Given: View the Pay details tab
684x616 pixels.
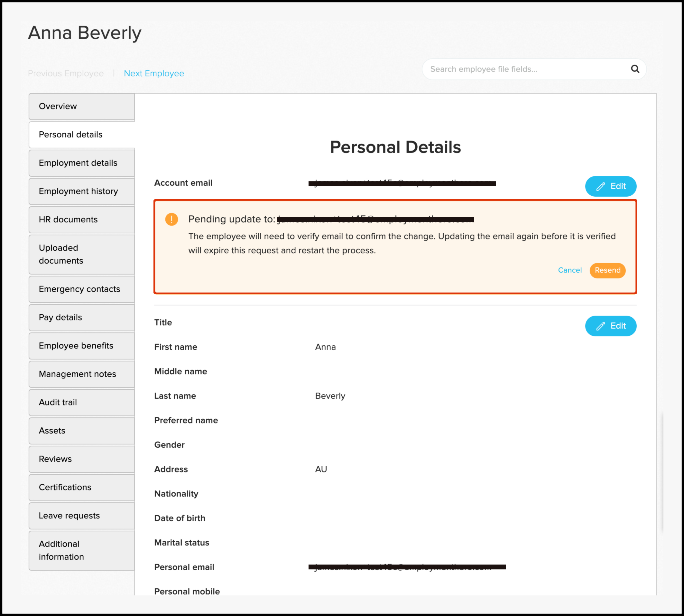Looking at the screenshot, I should click(82, 317).
